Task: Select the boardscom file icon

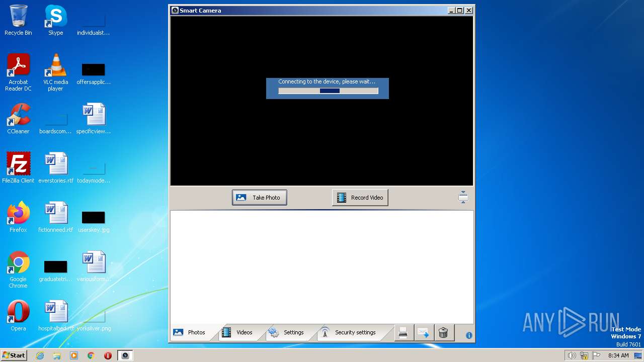Action: click(x=55, y=122)
